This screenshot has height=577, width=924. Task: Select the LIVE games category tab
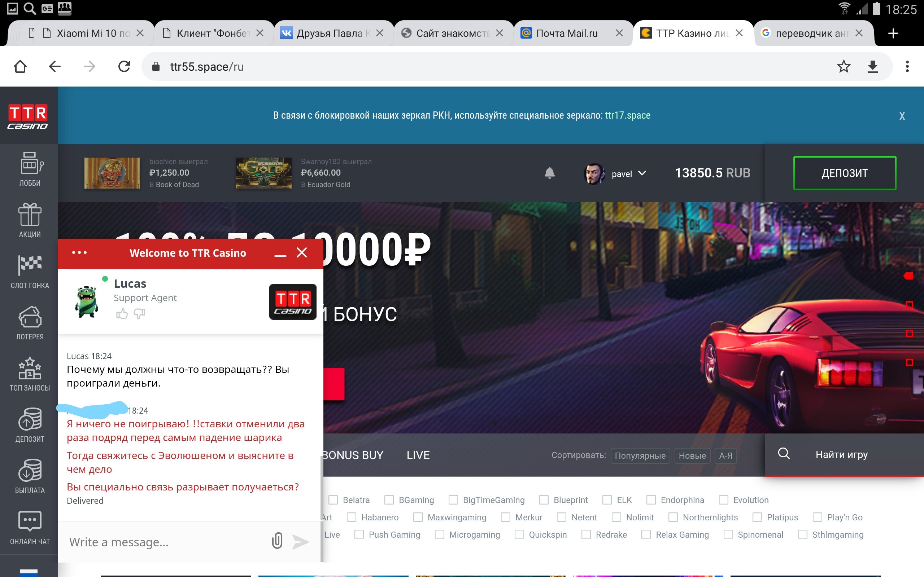(418, 455)
